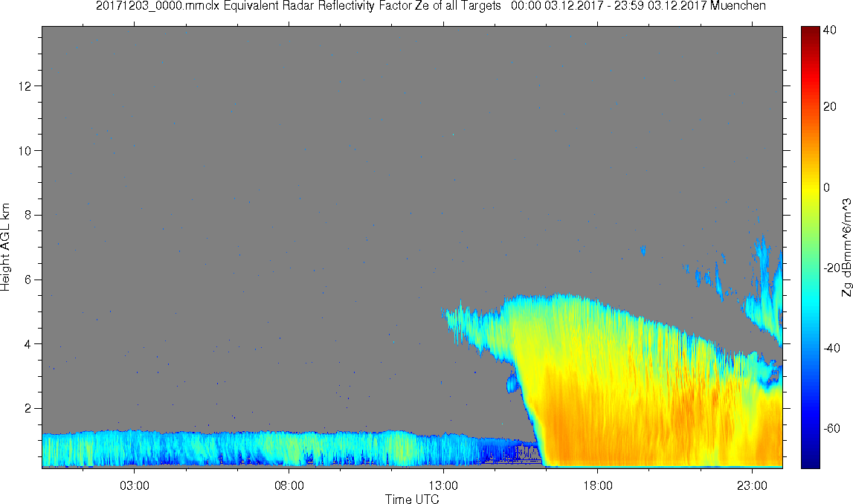This screenshot has height=504, width=853.
Task: Click the 18:00 time tick label
Action: pyautogui.click(x=598, y=485)
